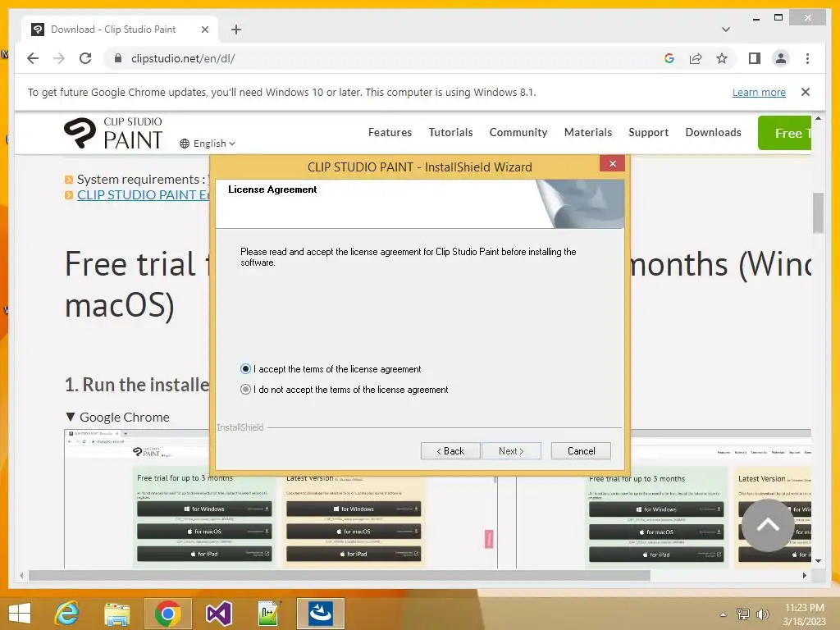840x630 pixels.
Task: Click the vertical scrollbar down arrow
Action: click(x=818, y=561)
